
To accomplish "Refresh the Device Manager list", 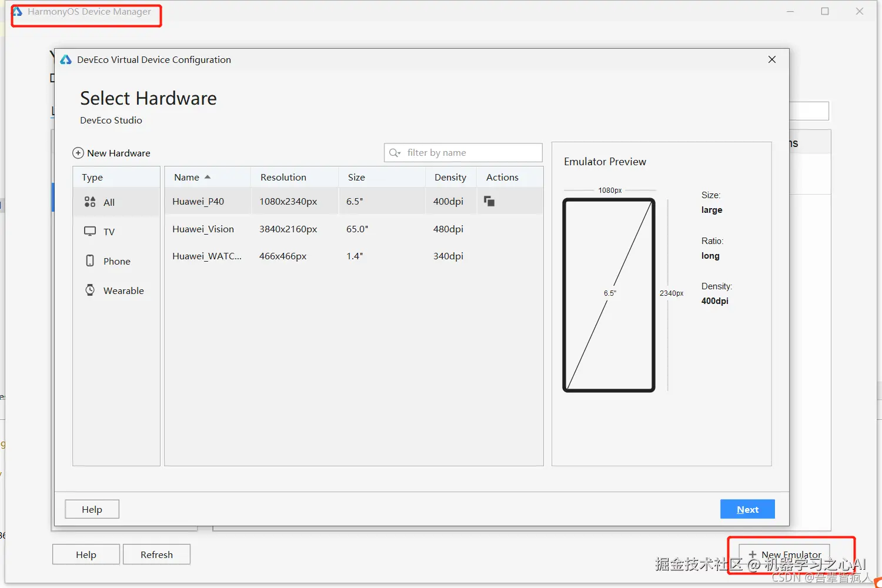I will [x=156, y=554].
